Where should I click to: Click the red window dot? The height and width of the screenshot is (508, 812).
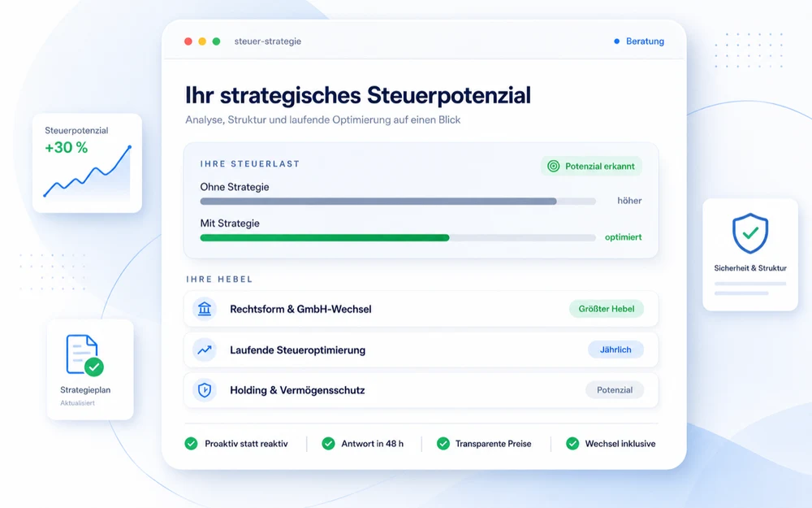tap(188, 41)
